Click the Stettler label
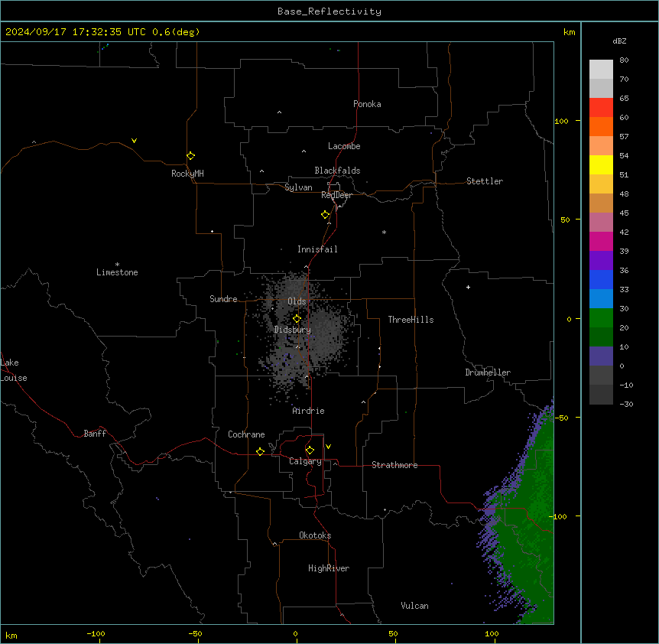 click(485, 181)
